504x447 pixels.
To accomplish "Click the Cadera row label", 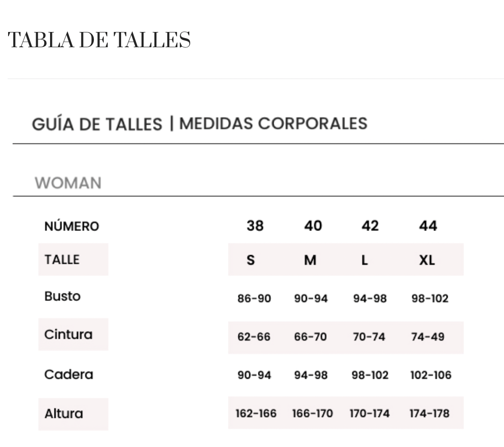I will (69, 374).
